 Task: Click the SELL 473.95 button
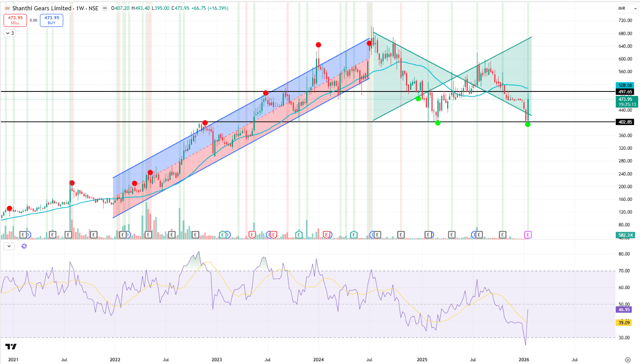coord(15,20)
